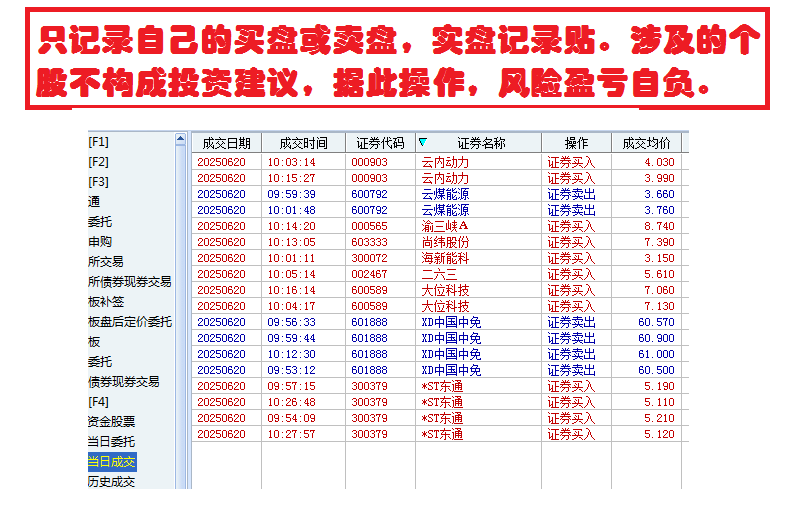Sort by 成交时间 column header
Viewport: 797px width, 522px height.
[303, 143]
